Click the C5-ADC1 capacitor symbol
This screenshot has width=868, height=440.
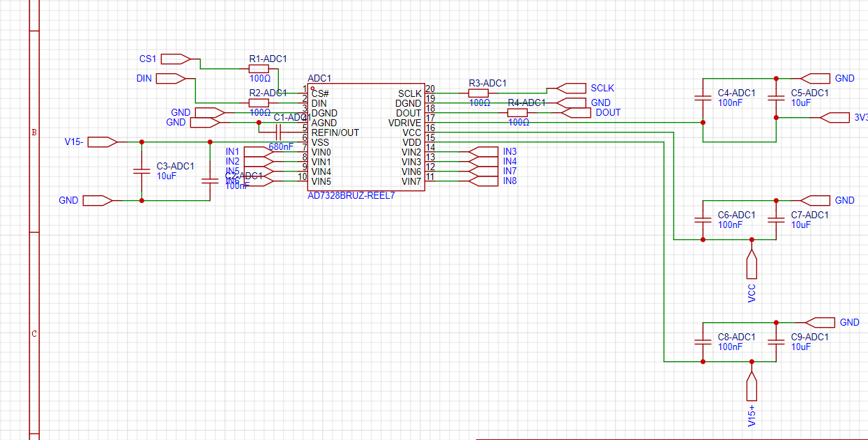(x=776, y=98)
